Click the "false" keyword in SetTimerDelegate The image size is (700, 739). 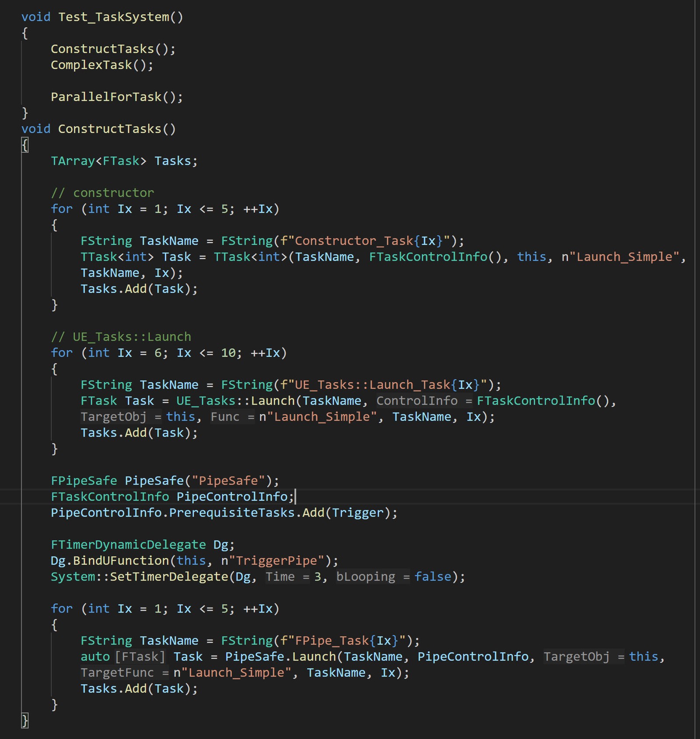tap(433, 577)
